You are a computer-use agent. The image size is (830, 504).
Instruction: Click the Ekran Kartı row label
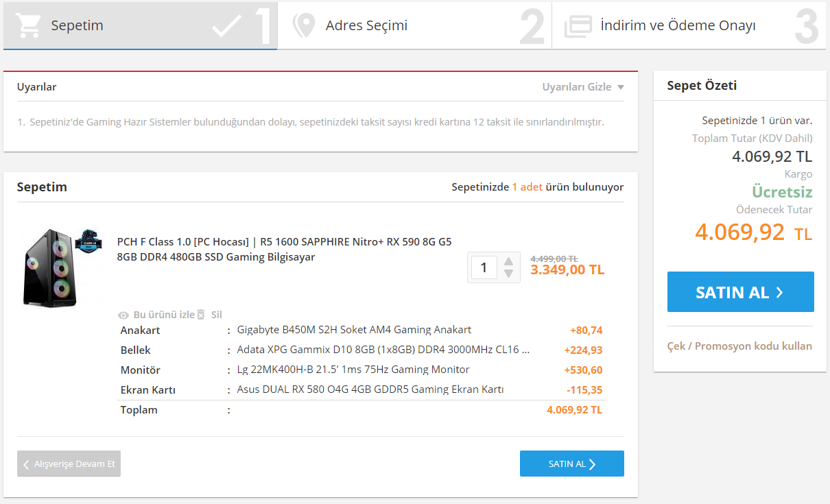point(148,390)
